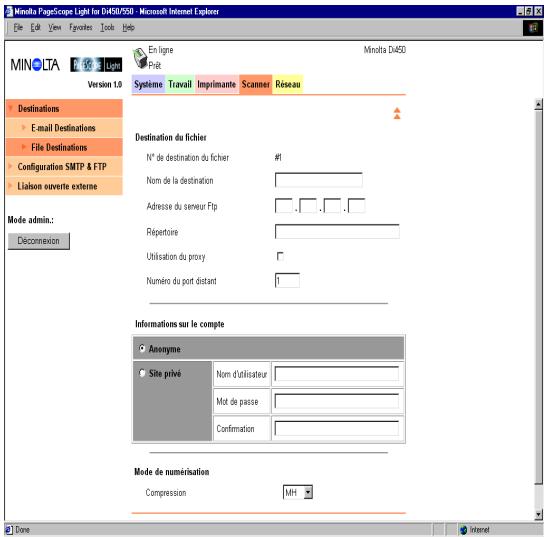Select the Anonyme radio button
This screenshot has width=545, height=537.
(142, 348)
